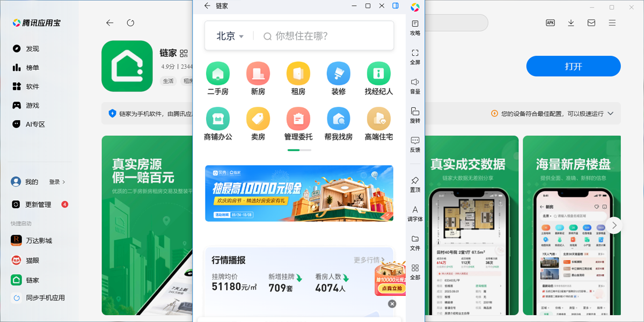
Task: Select AI专区 in sidebar
Action: tap(28, 125)
